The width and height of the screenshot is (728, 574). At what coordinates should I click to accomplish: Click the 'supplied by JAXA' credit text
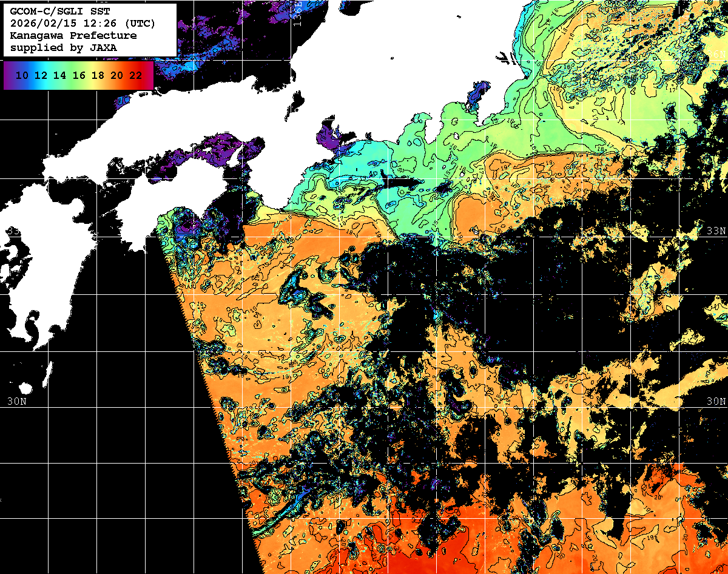(x=64, y=47)
